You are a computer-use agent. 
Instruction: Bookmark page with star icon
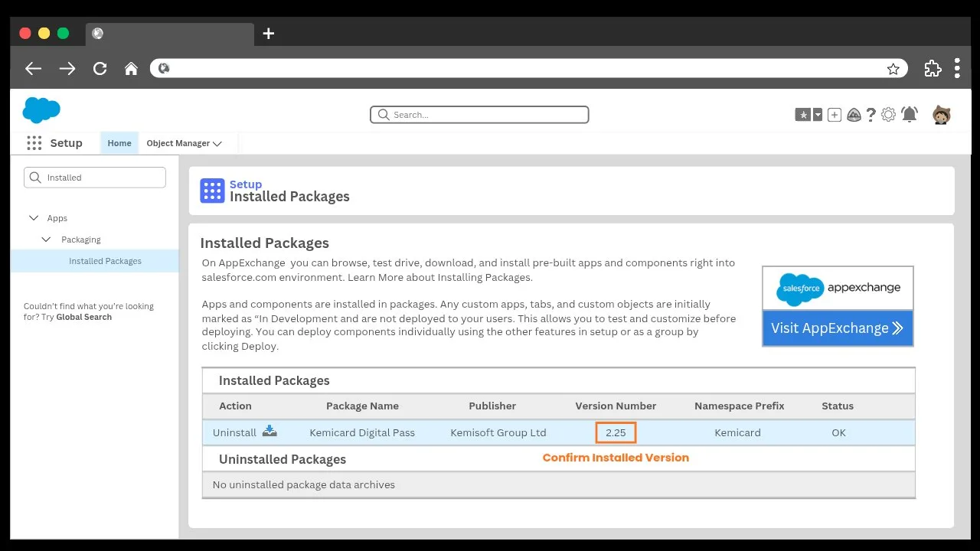(893, 68)
